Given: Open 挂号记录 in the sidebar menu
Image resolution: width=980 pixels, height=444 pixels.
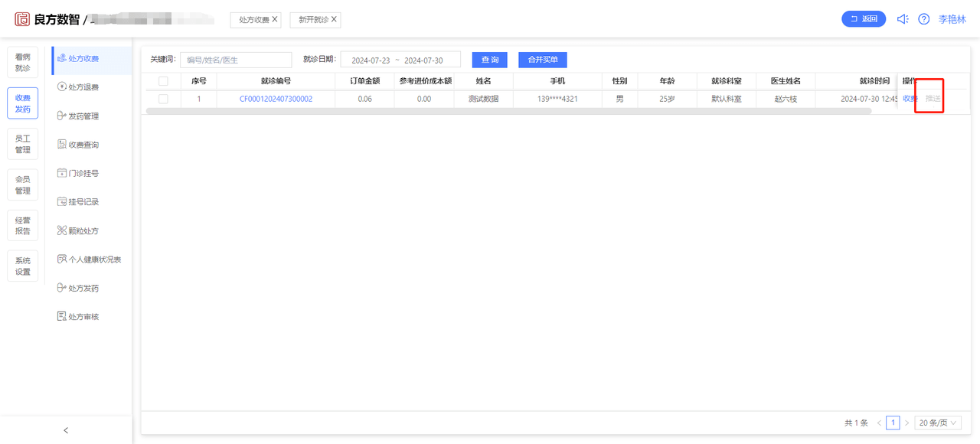Looking at the screenshot, I should tap(78, 202).
